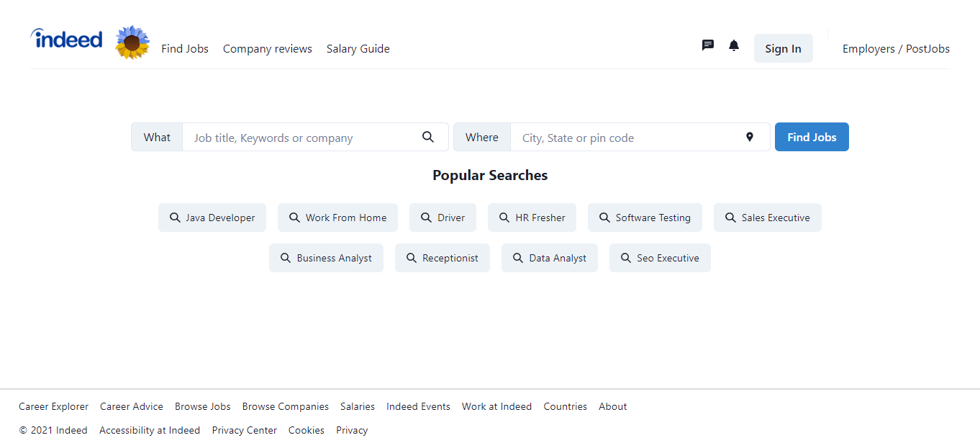Sign in to Indeed
Screen dimensions: 980x443
tap(783, 48)
